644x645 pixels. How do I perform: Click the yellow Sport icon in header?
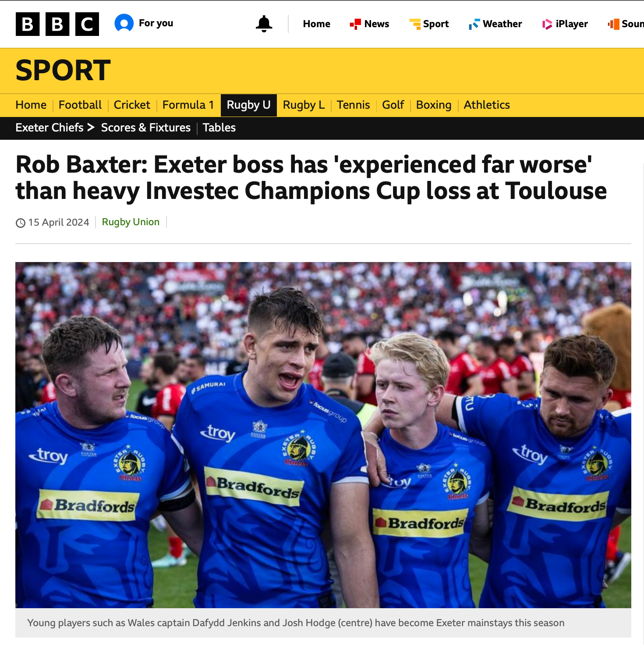[415, 24]
